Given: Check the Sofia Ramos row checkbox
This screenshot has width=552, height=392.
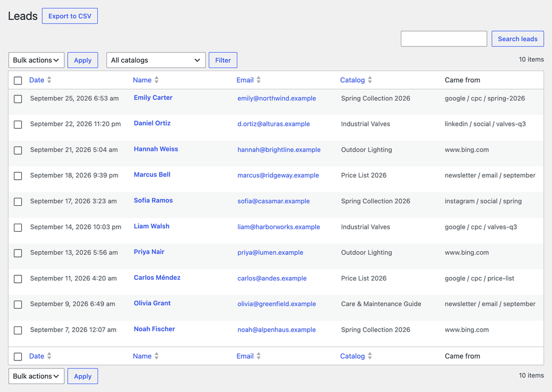Looking at the screenshot, I should pyautogui.click(x=18, y=202).
